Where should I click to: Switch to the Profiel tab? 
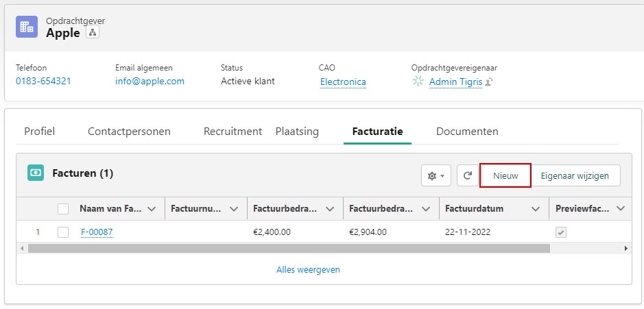click(39, 132)
